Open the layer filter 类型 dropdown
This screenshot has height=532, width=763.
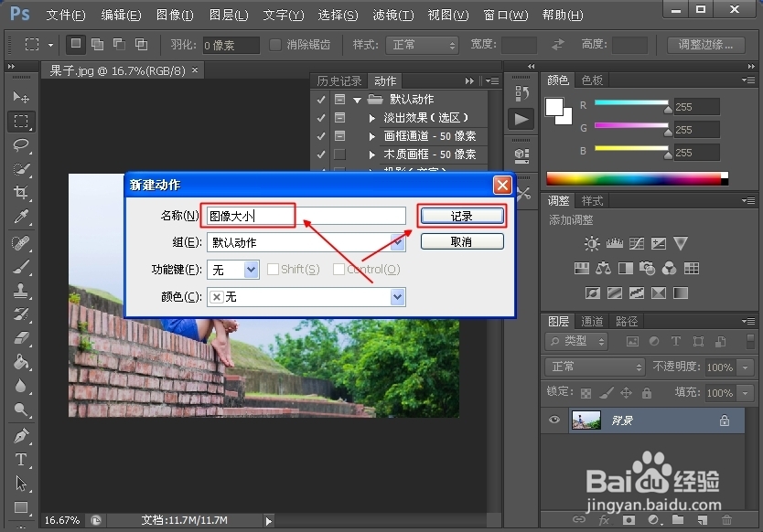[x=576, y=341]
